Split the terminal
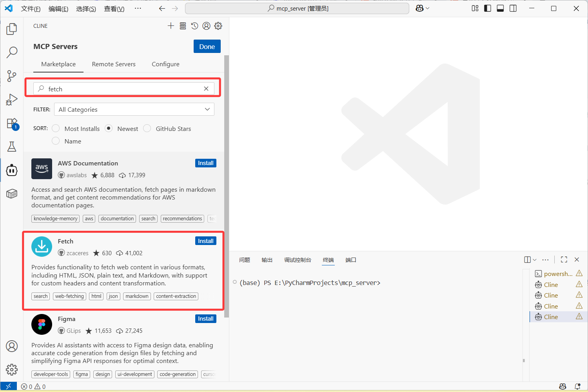Screen dimensions: 588x392 tap(528, 260)
